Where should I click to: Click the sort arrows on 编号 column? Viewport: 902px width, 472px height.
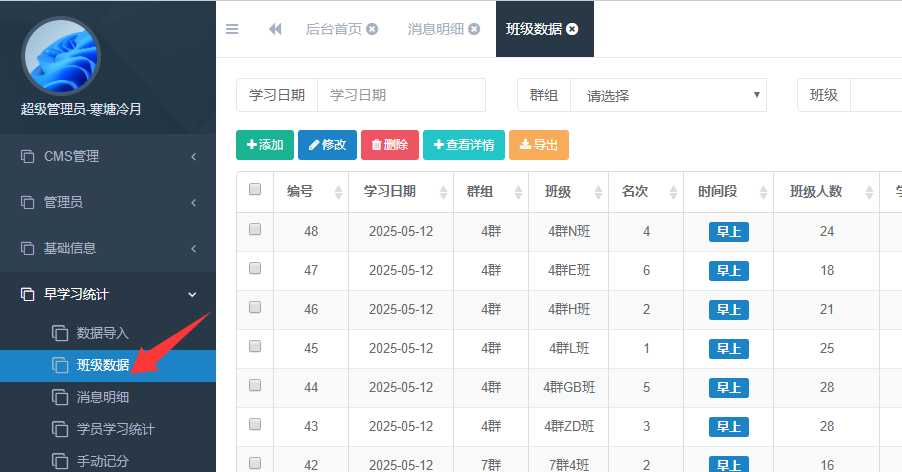338,192
